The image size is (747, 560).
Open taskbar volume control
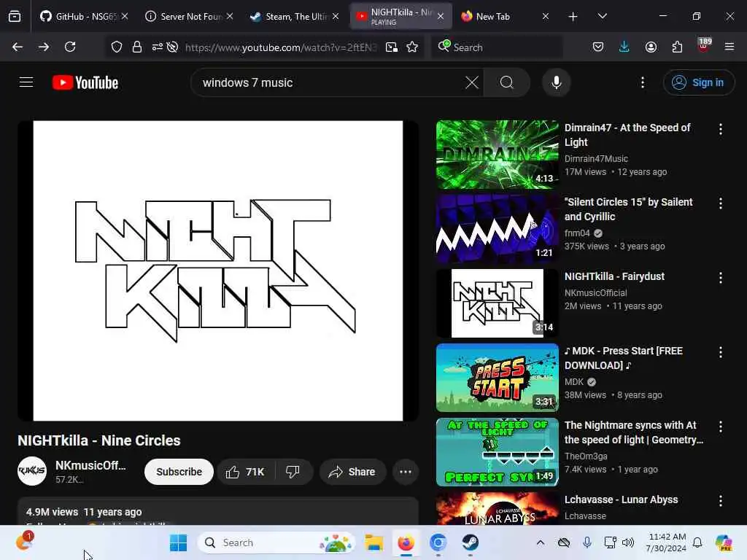(628, 542)
